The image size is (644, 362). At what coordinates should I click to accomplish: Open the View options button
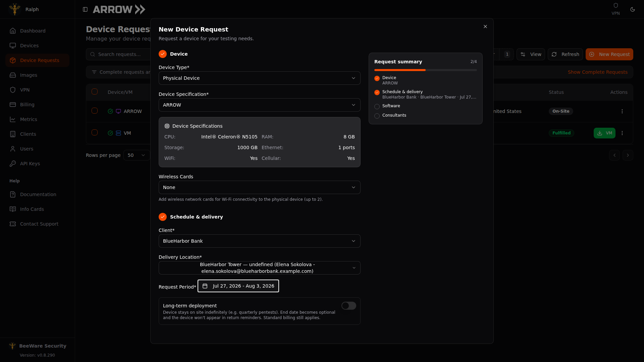pos(531,54)
